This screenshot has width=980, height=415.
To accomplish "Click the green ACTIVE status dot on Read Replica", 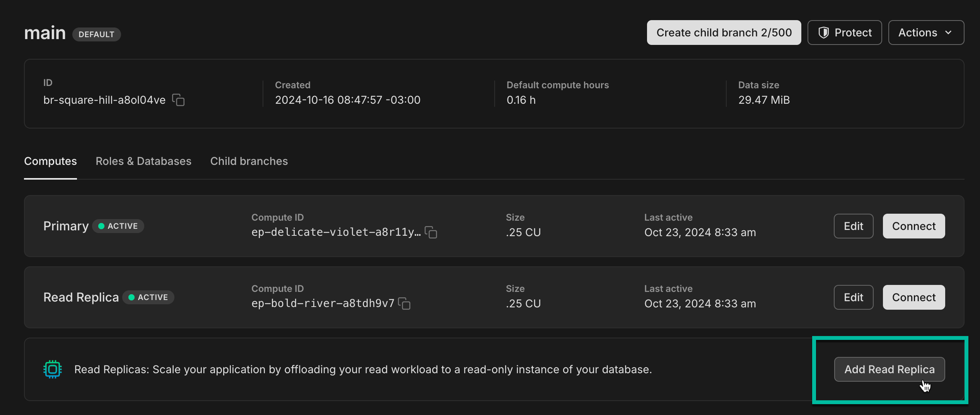I will (132, 297).
